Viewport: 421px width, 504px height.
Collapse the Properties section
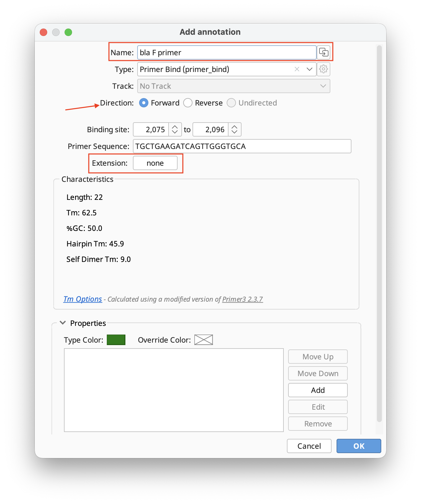63,323
